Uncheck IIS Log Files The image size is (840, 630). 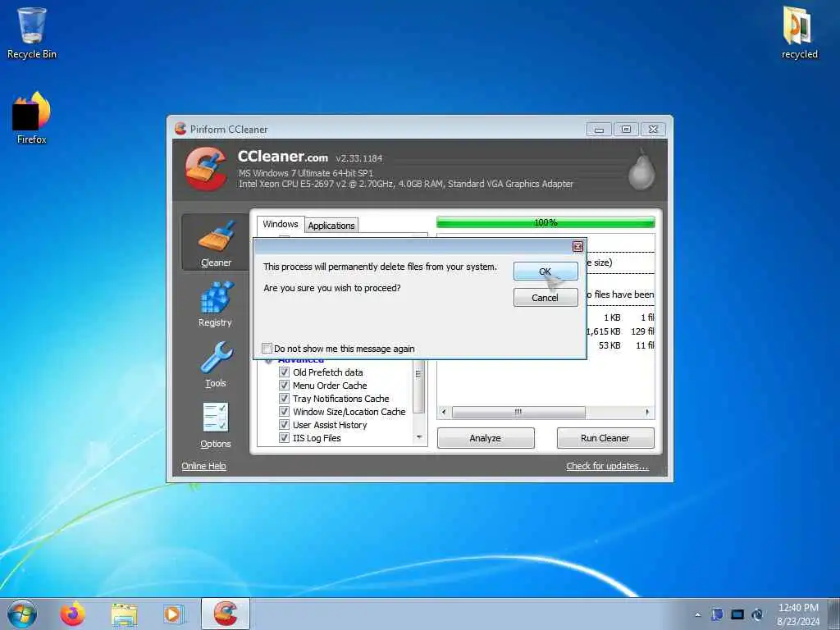[285, 438]
